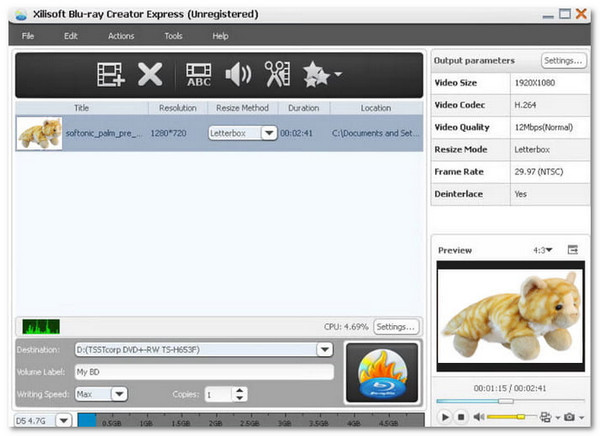Open the D5 4.7G disc size dropdown

[64, 420]
